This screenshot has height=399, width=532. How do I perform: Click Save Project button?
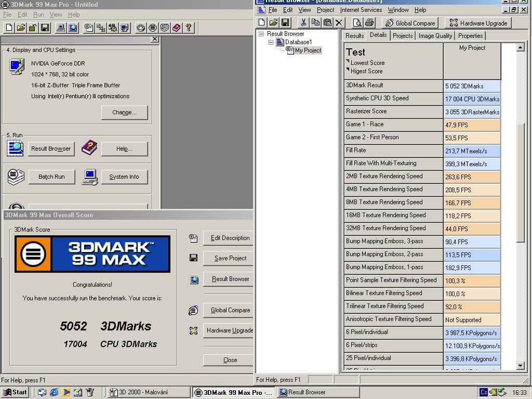tap(229, 258)
